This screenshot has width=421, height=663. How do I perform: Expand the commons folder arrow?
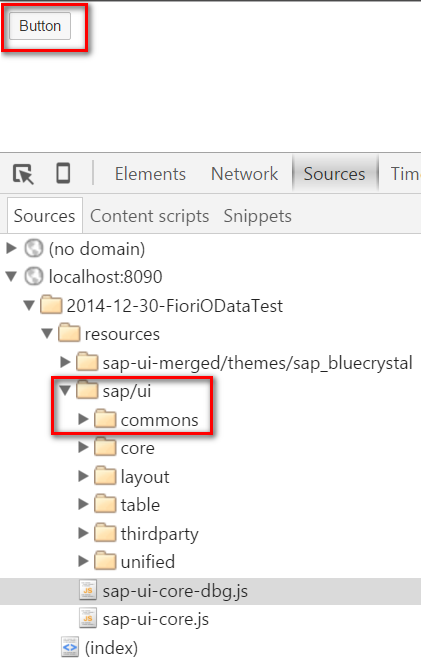pos(83,419)
